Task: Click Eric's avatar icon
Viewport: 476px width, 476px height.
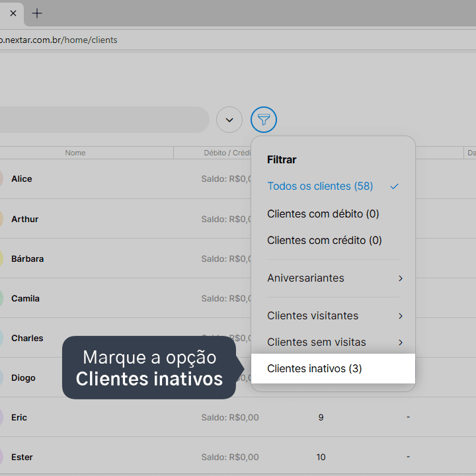Action: point(1,417)
